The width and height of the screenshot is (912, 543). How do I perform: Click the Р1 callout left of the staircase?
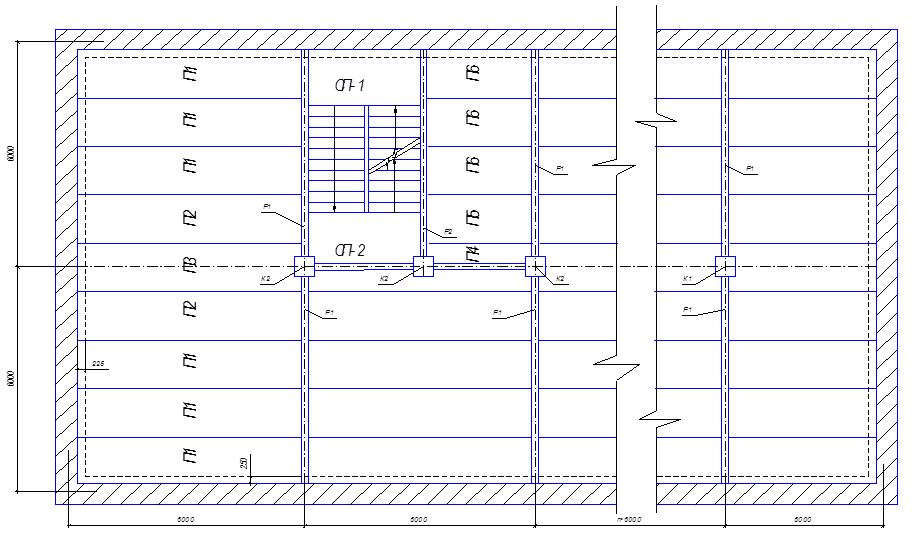[x=267, y=206]
